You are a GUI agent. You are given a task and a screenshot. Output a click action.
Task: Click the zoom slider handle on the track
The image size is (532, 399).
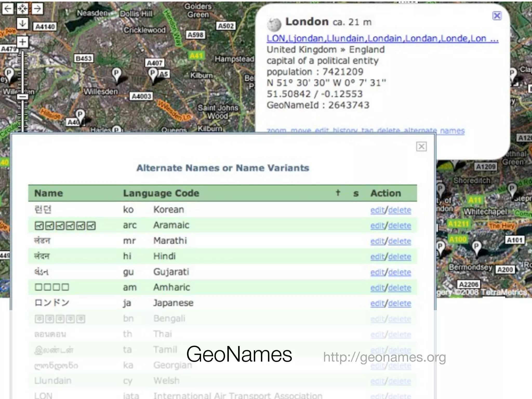[x=23, y=97]
